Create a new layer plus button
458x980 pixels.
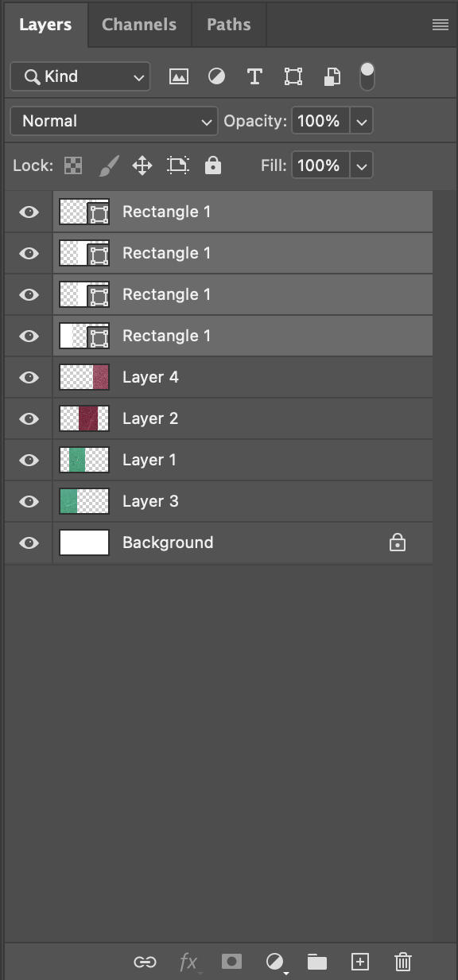360,961
